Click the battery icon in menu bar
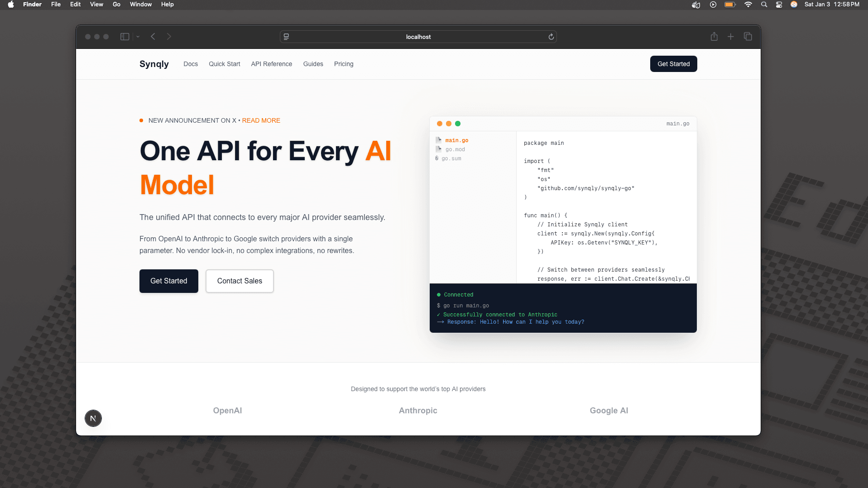The width and height of the screenshot is (868, 488). pyautogui.click(x=730, y=5)
